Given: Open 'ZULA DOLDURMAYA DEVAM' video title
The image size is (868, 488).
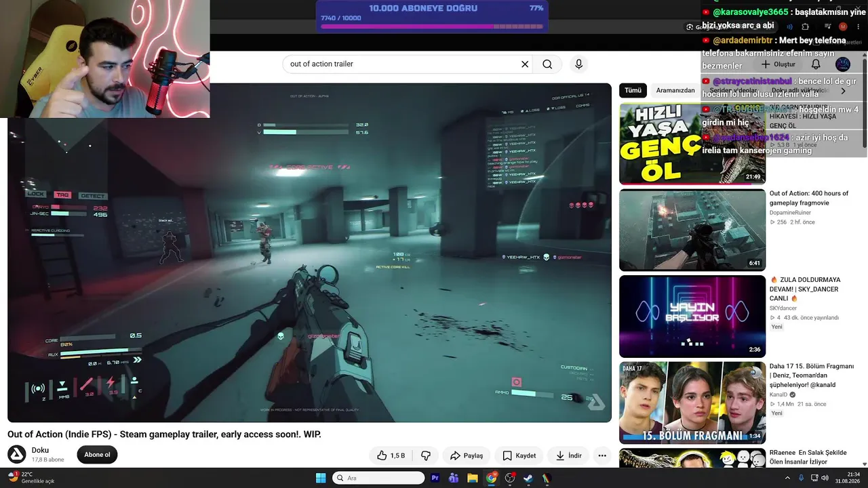Looking at the screenshot, I should [806, 289].
